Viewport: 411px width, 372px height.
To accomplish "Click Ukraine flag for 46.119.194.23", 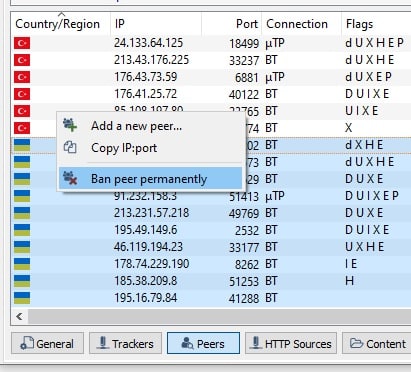I will pos(22,247).
